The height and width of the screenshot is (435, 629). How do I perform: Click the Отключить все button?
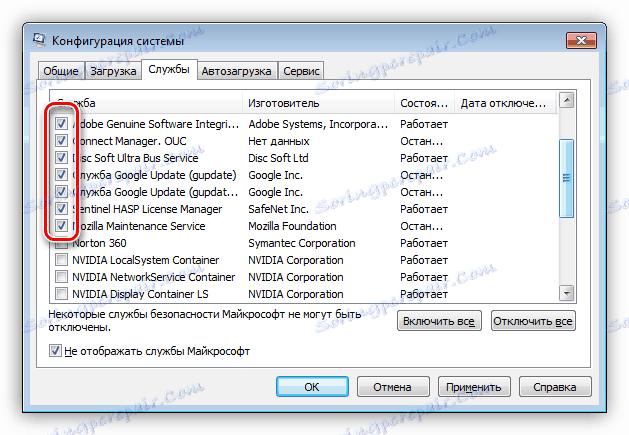(x=533, y=321)
